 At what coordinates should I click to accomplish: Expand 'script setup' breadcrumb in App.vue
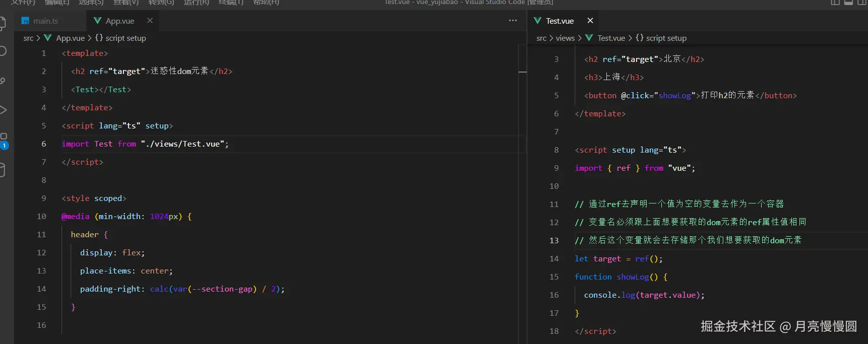click(126, 38)
